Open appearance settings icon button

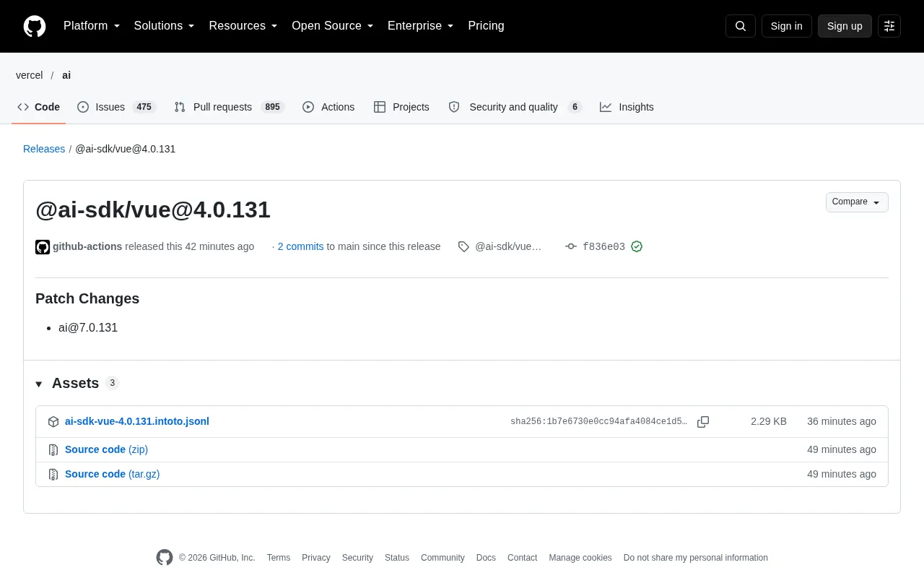tap(889, 26)
